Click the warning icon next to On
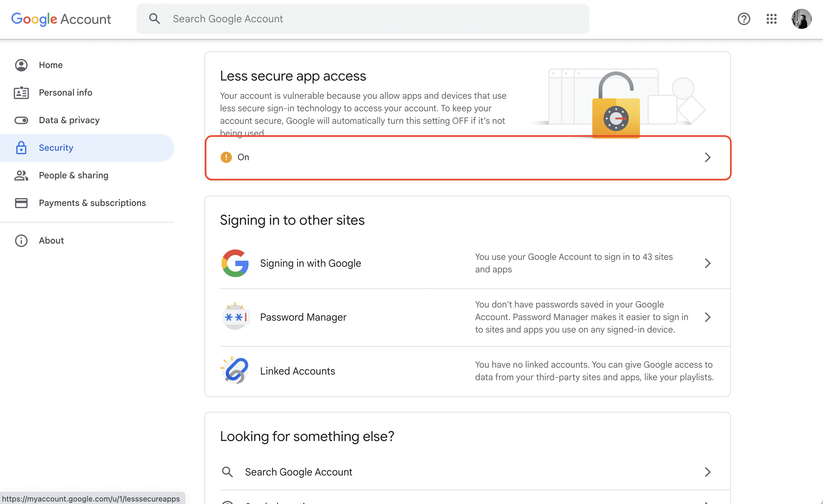 coord(226,157)
